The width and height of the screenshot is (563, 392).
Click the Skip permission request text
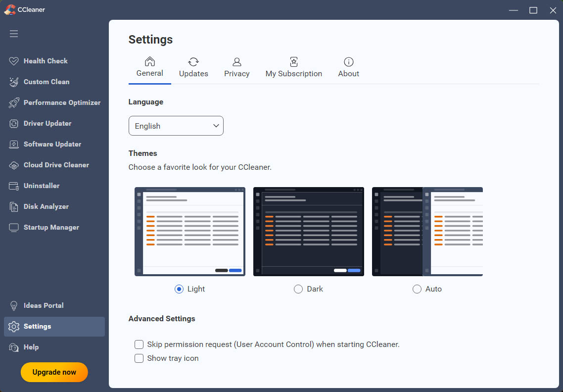[x=273, y=344]
